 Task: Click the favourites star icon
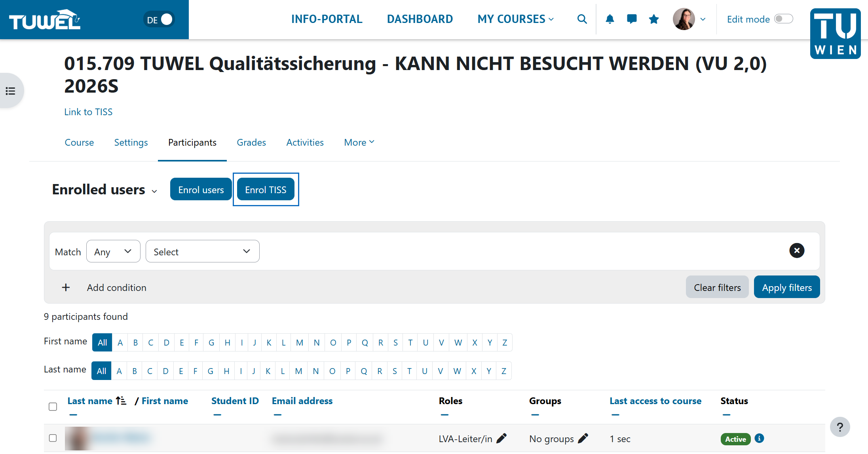point(654,19)
